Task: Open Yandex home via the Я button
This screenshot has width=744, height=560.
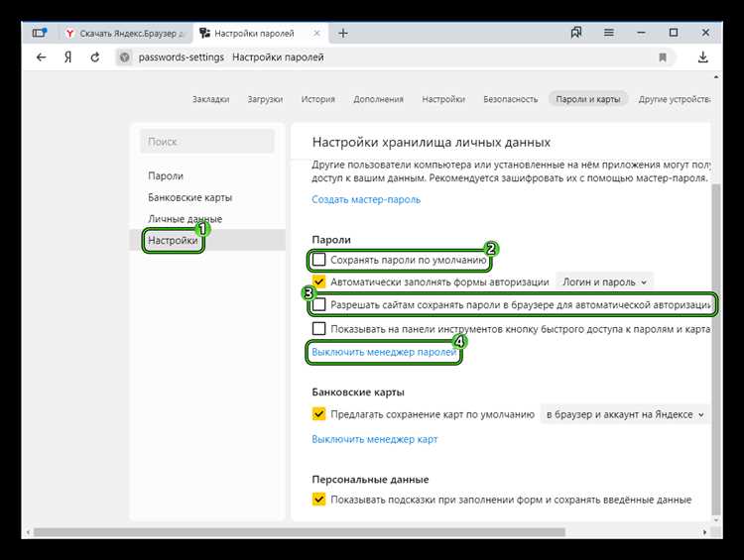Action: pyautogui.click(x=68, y=57)
